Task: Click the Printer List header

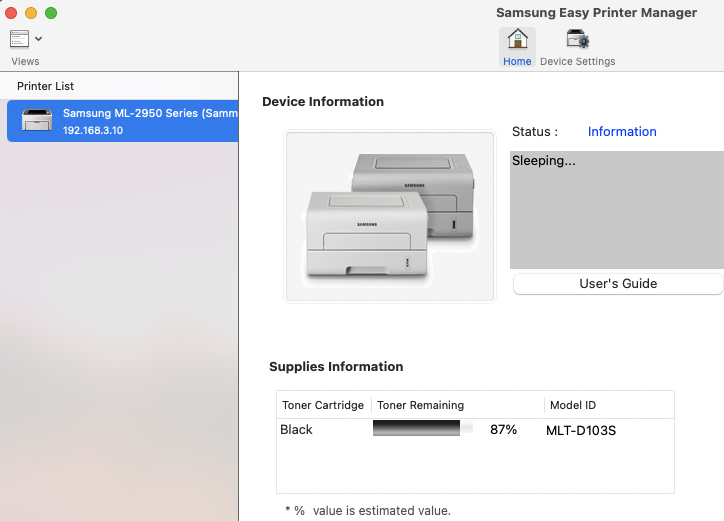Action: [45, 86]
